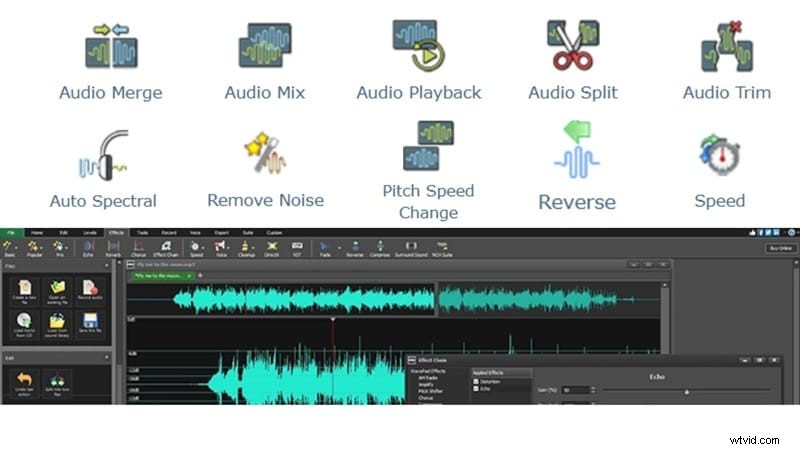Toggle the Echo applied effect checkbox
Viewport: 800px width, 450px height.
(476, 388)
